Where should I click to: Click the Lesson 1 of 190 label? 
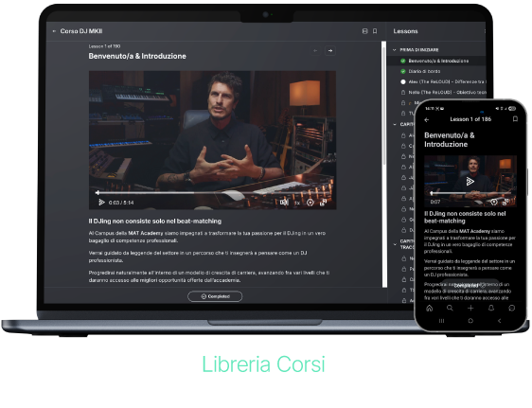click(x=104, y=46)
